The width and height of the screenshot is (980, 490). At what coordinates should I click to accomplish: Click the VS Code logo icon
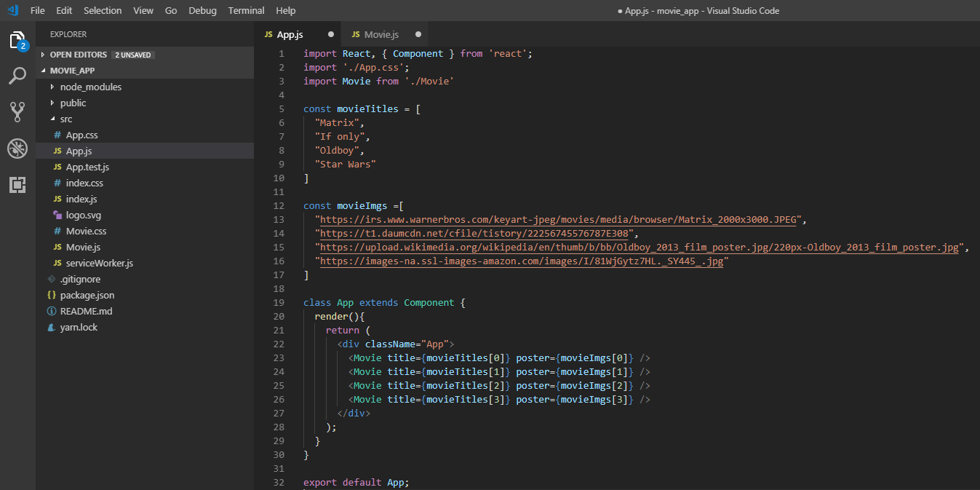click(12, 10)
